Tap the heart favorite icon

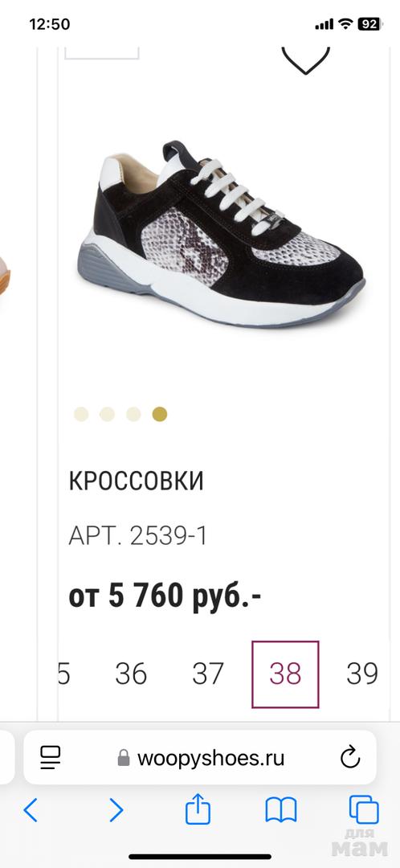pyautogui.click(x=305, y=60)
